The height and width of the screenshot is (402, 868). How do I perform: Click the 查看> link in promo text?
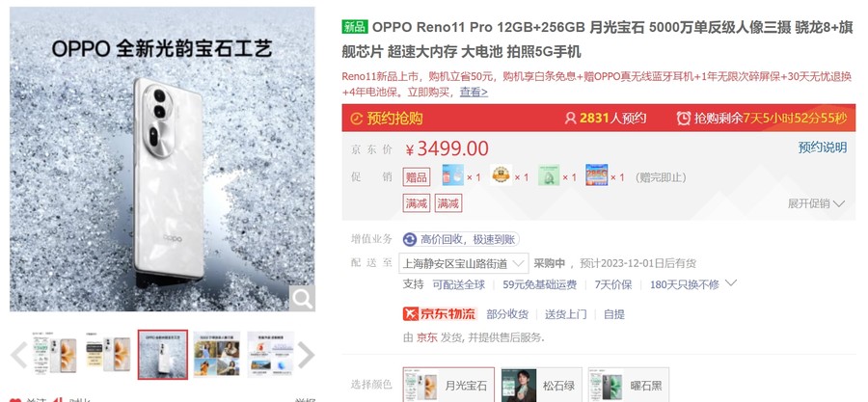tap(474, 92)
